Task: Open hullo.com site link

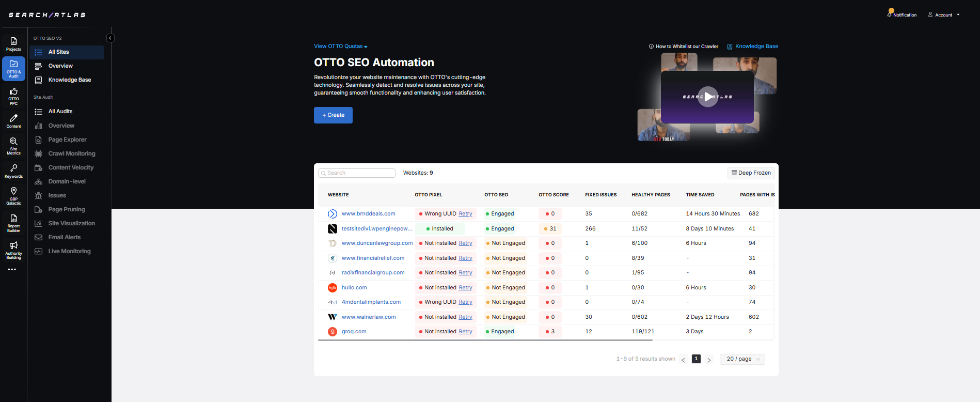Action: coord(354,288)
